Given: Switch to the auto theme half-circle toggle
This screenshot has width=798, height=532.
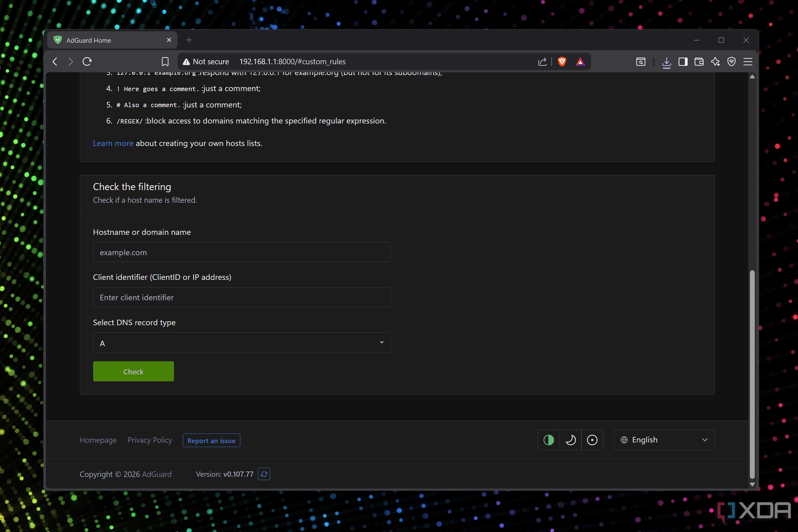Looking at the screenshot, I should (549, 440).
